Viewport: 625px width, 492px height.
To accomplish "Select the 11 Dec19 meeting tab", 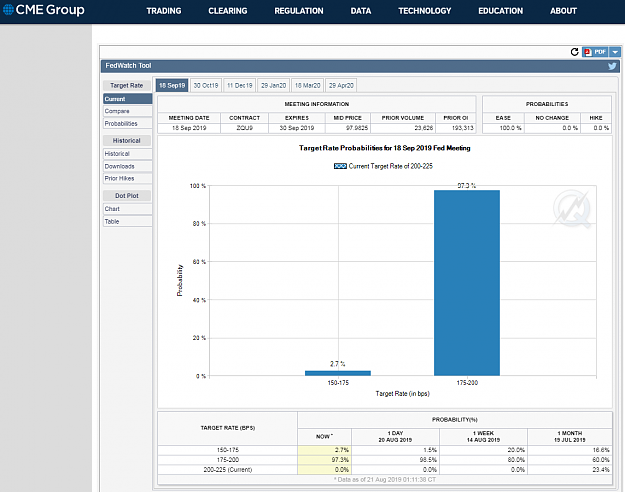I will [x=240, y=85].
